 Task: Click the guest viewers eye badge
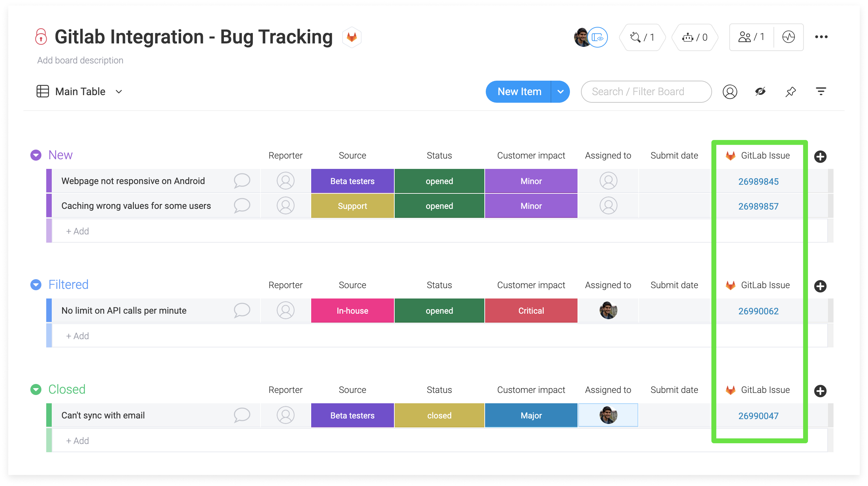(x=598, y=37)
